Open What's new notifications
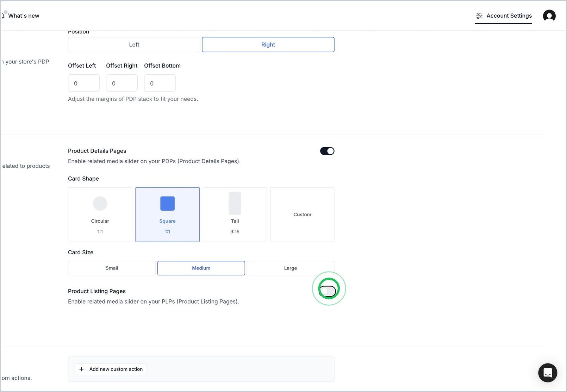 pyautogui.click(x=21, y=16)
